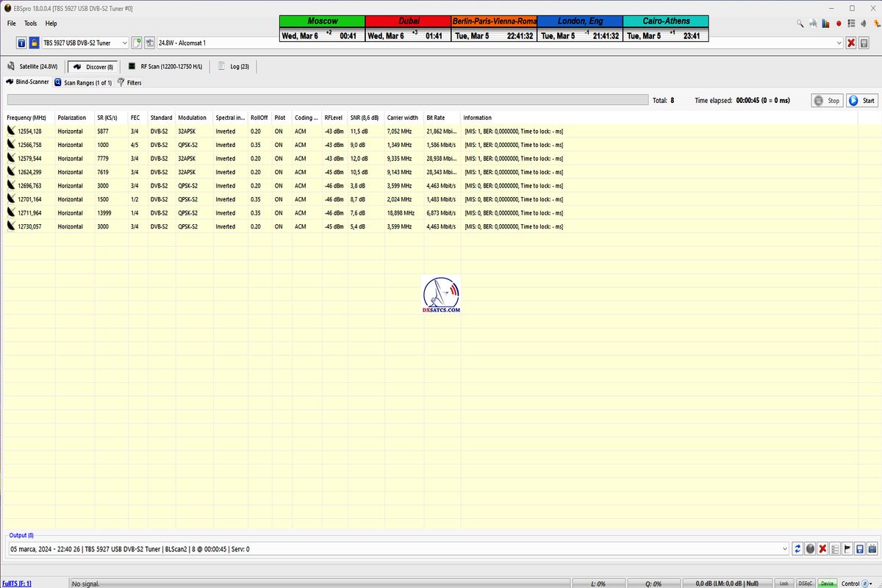
Task: Click the TV icon in Output bar
Action: click(872, 549)
